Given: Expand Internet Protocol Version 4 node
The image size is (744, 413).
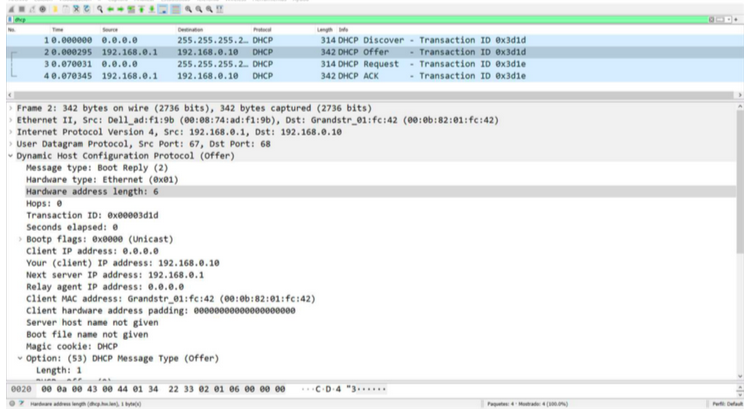Looking at the screenshot, I should coord(10,132).
